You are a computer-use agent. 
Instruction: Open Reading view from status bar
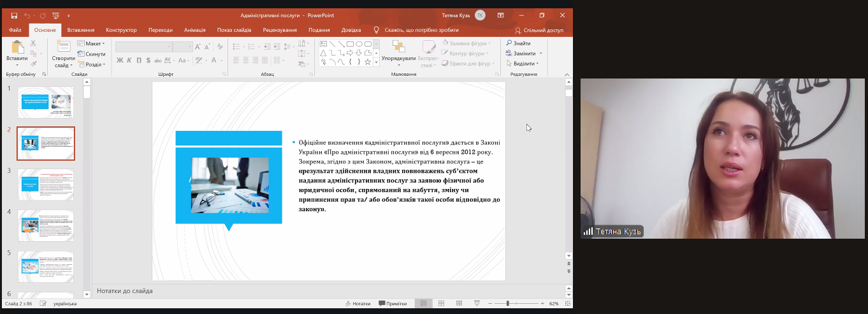point(458,304)
